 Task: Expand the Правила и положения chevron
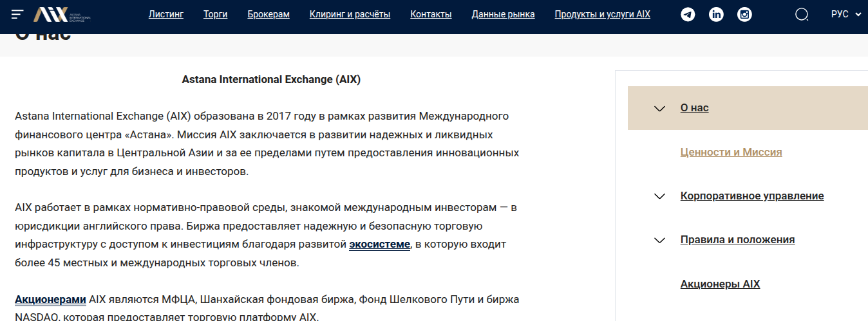[659, 241]
